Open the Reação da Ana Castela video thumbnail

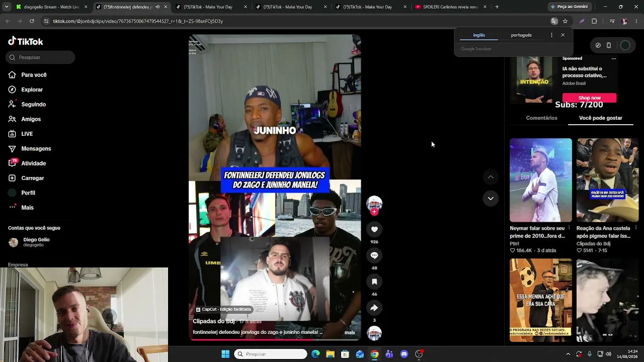(607, 180)
